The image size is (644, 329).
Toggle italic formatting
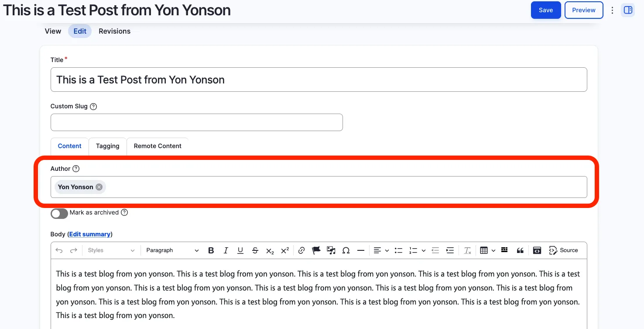(x=226, y=250)
